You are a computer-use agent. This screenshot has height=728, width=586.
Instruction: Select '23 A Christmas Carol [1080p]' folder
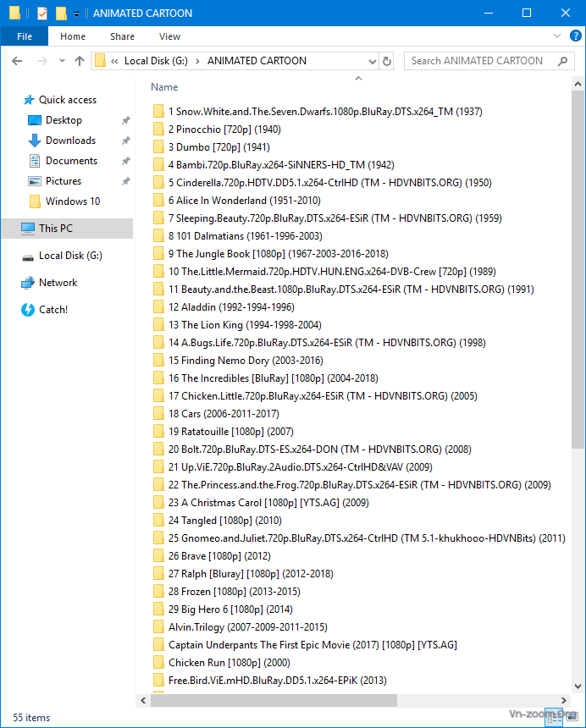click(x=268, y=503)
